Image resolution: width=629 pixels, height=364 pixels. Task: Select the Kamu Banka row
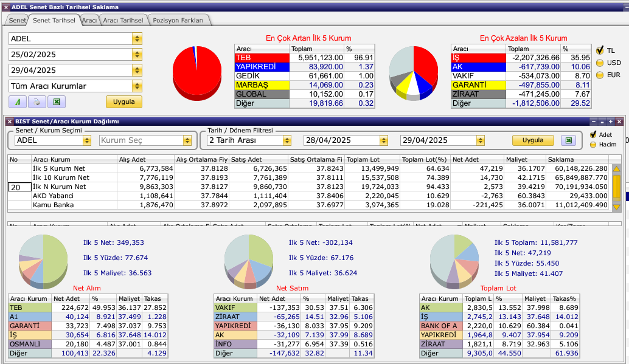308,205
